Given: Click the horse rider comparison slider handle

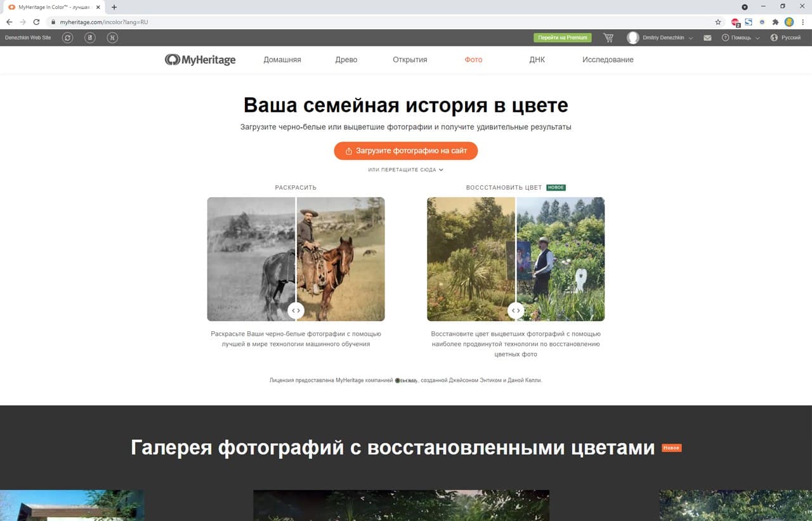Looking at the screenshot, I should click(296, 310).
